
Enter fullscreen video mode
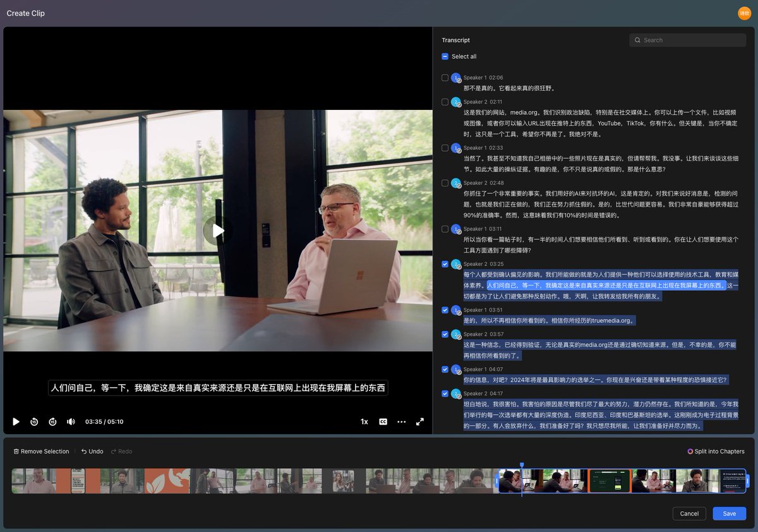[419, 421]
